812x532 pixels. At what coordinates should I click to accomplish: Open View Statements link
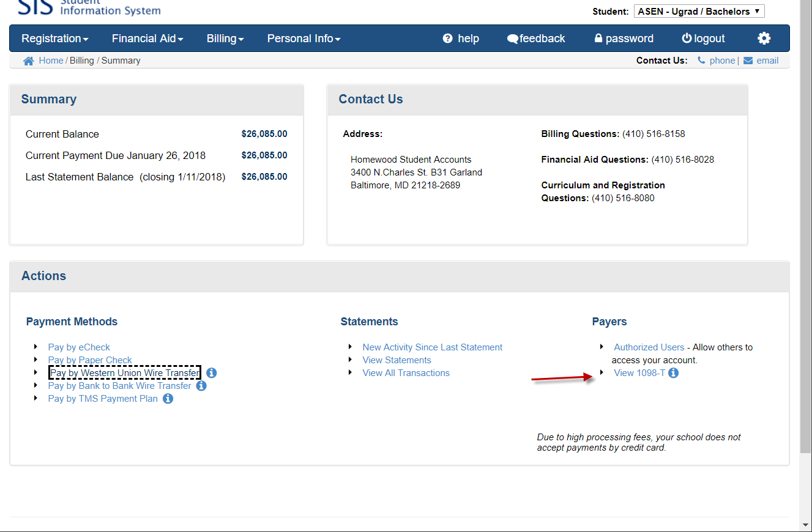pos(397,360)
